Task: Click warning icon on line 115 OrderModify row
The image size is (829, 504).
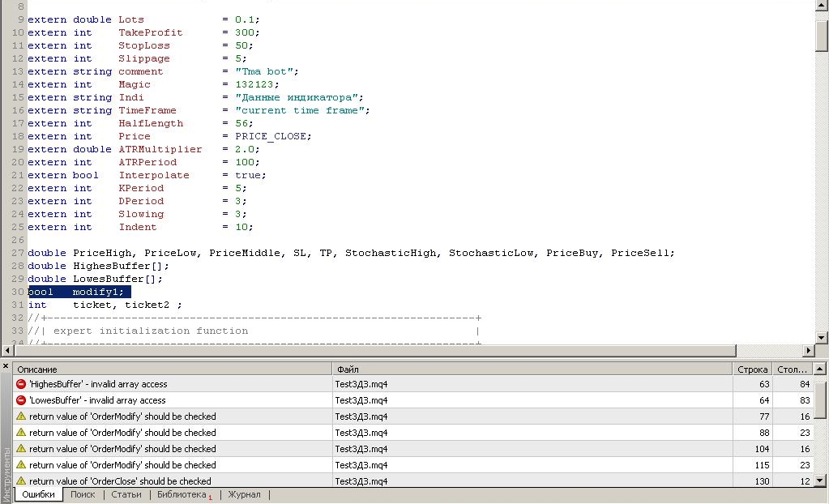Action: click(21, 465)
